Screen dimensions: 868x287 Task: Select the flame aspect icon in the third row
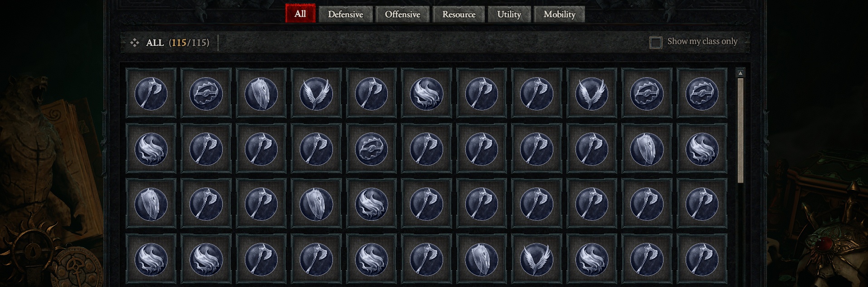(x=371, y=204)
